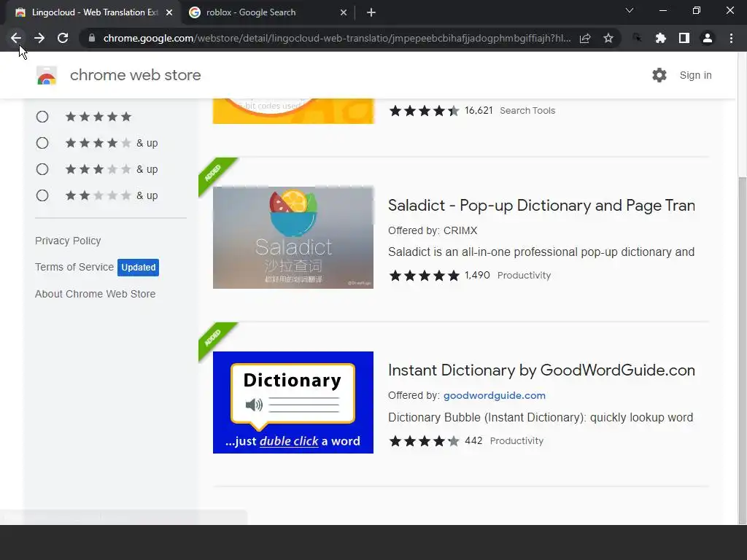Click Dictionary Bubble description text

[541, 418]
